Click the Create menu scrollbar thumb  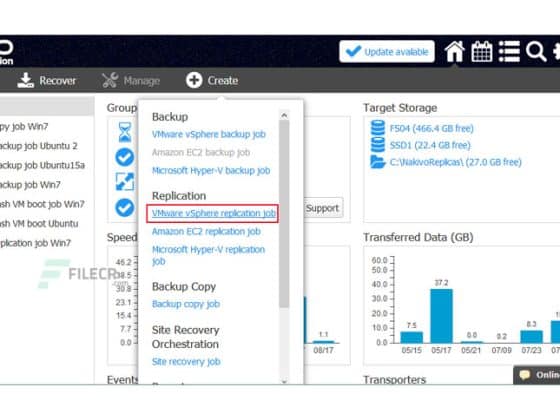(284, 214)
